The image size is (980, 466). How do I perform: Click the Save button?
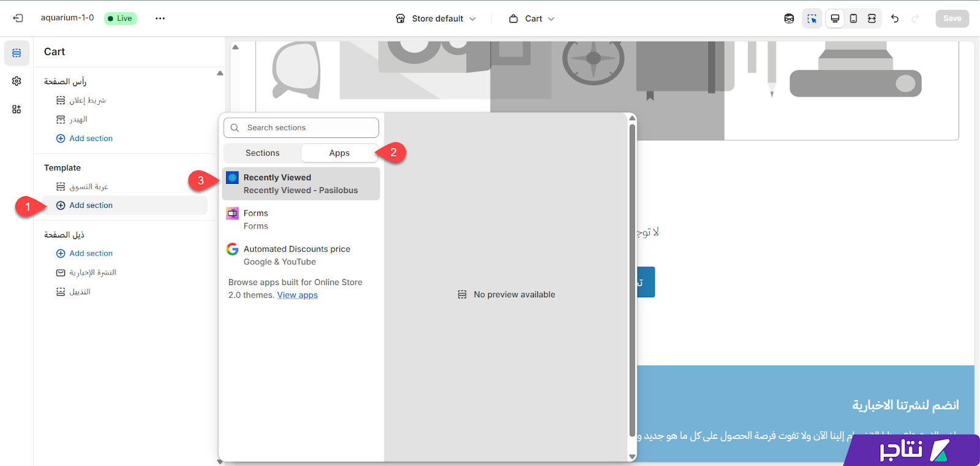click(x=952, y=18)
